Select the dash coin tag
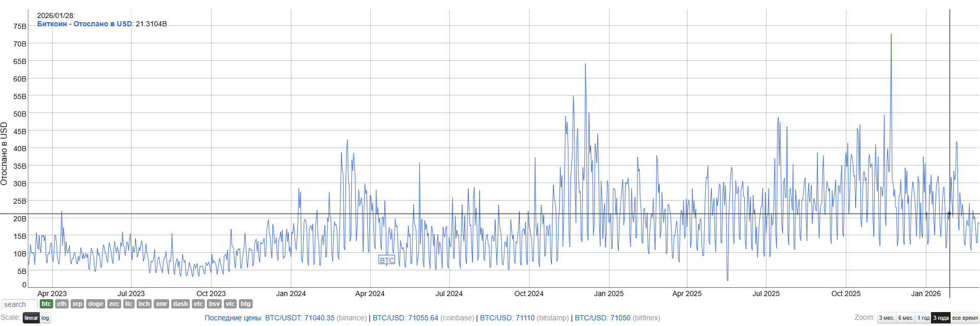The height and width of the screenshot is (326, 980). click(181, 304)
